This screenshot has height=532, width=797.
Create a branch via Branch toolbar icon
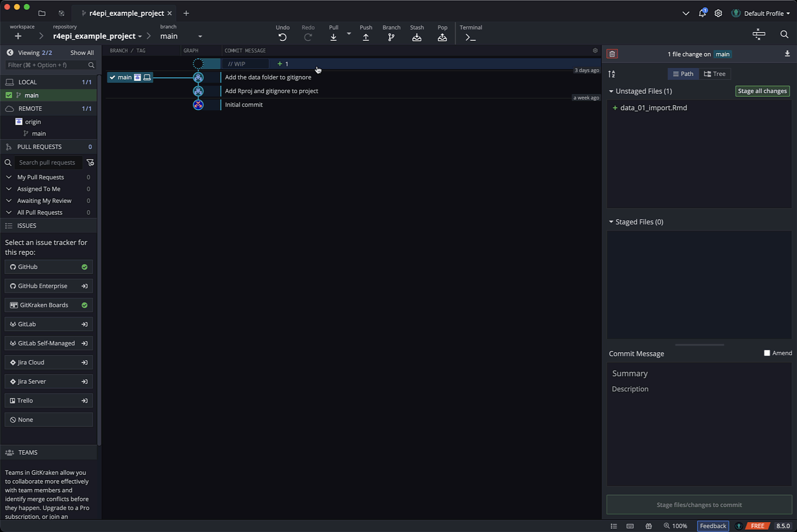[391, 37]
